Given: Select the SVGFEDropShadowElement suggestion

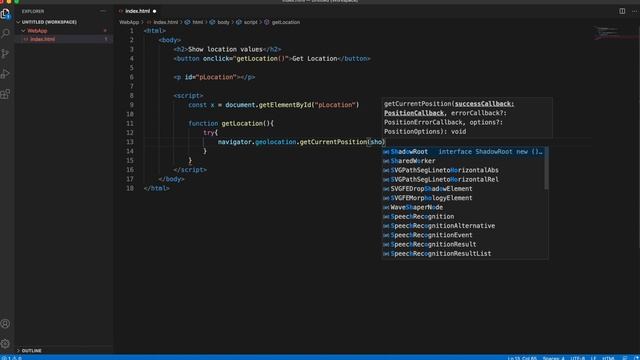Looking at the screenshot, I should pyautogui.click(x=463, y=189).
